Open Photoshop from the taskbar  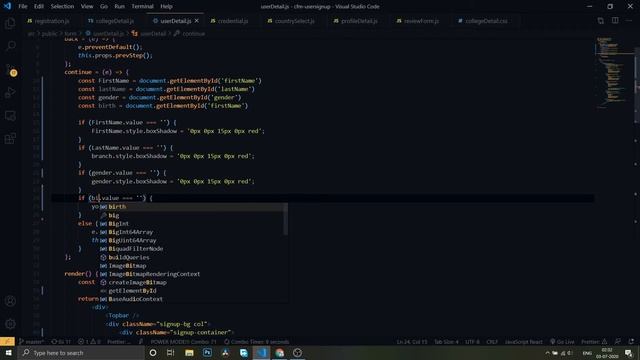click(207, 353)
